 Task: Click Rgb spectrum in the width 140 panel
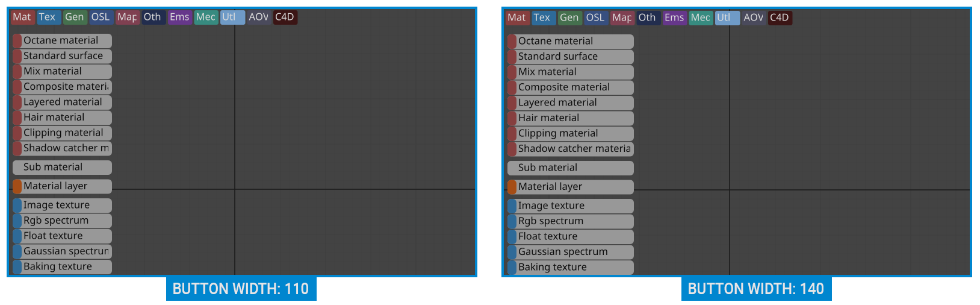pyautogui.click(x=570, y=221)
